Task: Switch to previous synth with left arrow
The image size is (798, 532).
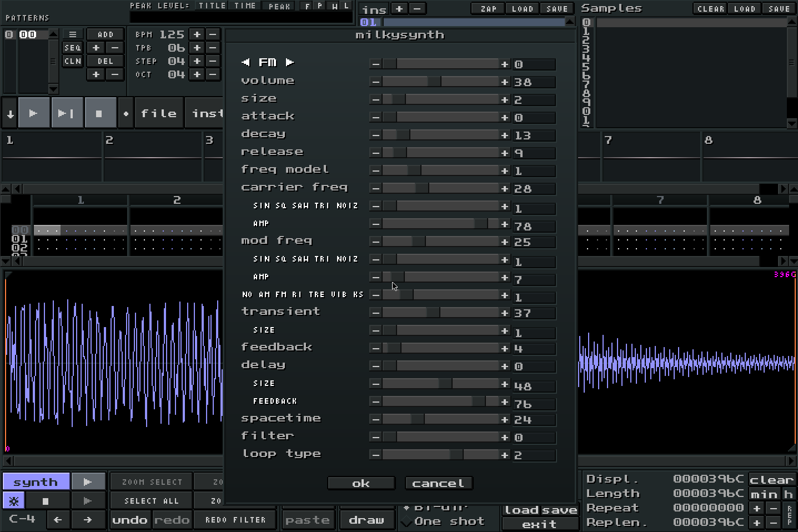Action: pos(246,62)
